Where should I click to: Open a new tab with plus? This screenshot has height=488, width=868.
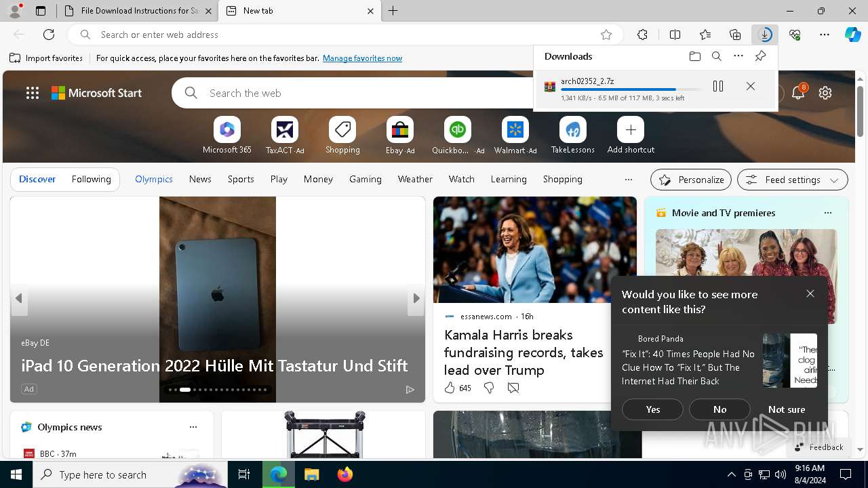(x=393, y=11)
